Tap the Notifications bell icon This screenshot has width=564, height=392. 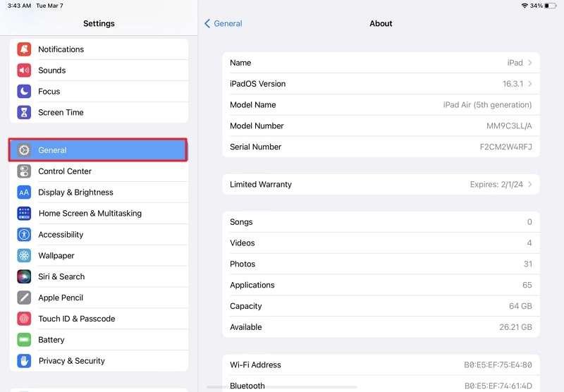(25, 49)
